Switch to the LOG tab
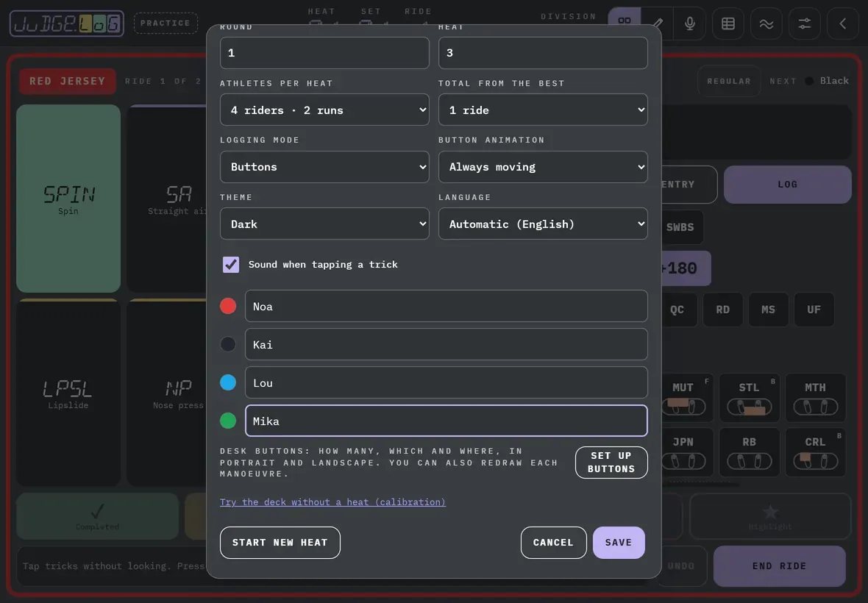This screenshot has height=603, width=868. pos(787,185)
